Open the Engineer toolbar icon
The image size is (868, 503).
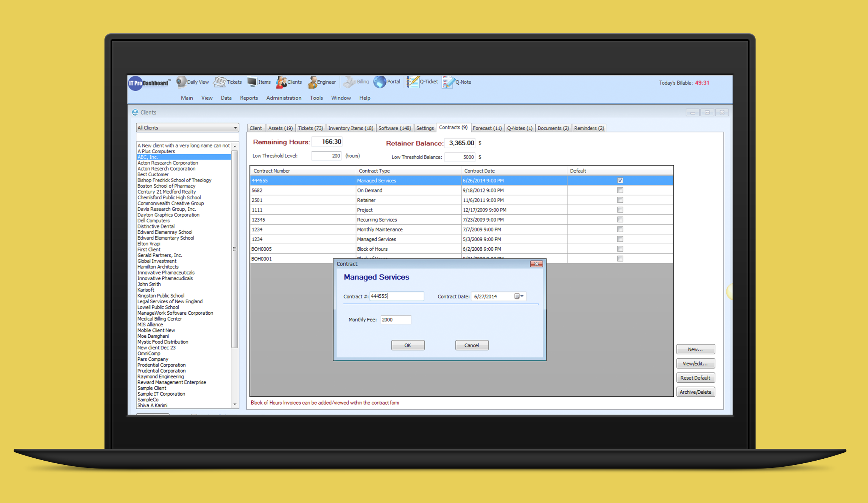[x=312, y=82]
